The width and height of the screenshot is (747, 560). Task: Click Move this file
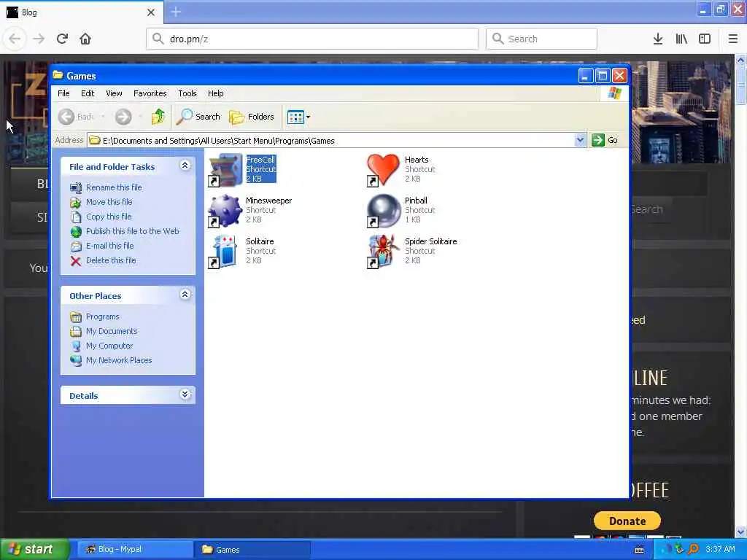[x=109, y=202]
